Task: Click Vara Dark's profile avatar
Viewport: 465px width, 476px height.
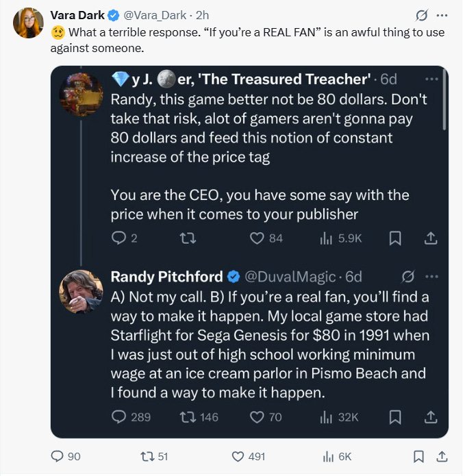Action: click(x=28, y=23)
